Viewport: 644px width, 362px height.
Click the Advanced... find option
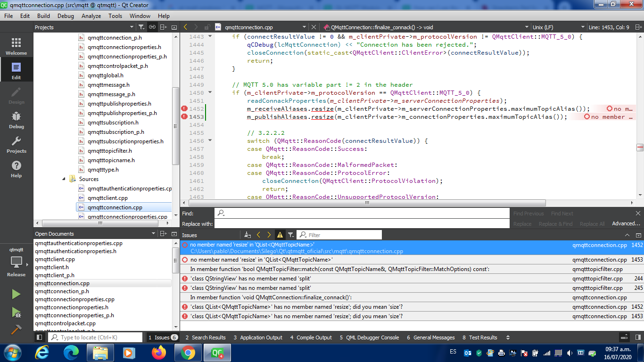pyautogui.click(x=626, y=223)
